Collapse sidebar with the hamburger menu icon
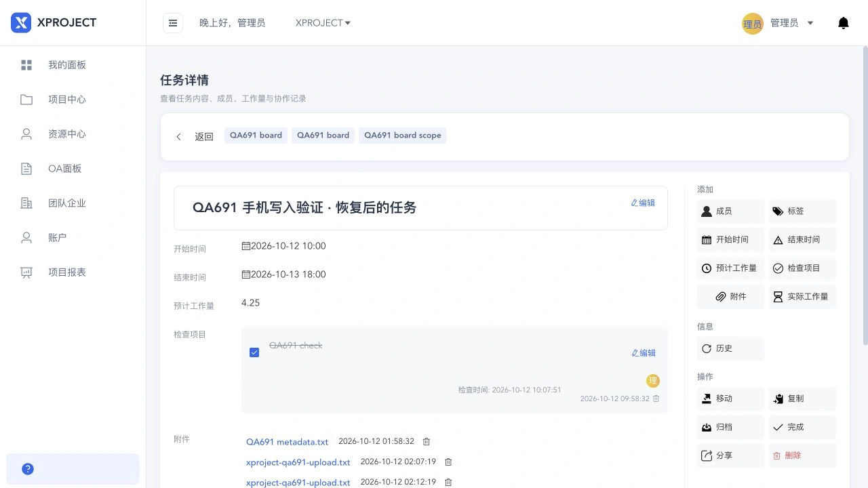The height and width of the screenshot is (488, 868). pos(173,23)
